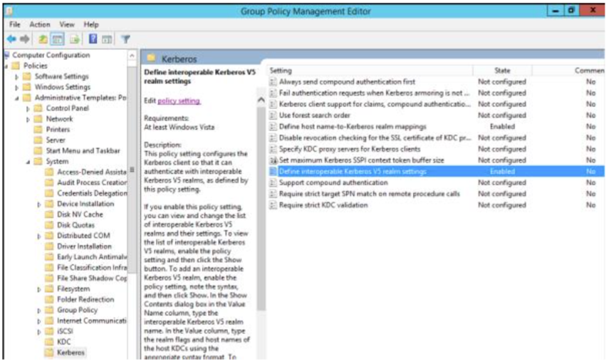Expand the Software Settings tree node
Image resolution: width=609 pixels, height=364 pixels.
coord(18,76)
